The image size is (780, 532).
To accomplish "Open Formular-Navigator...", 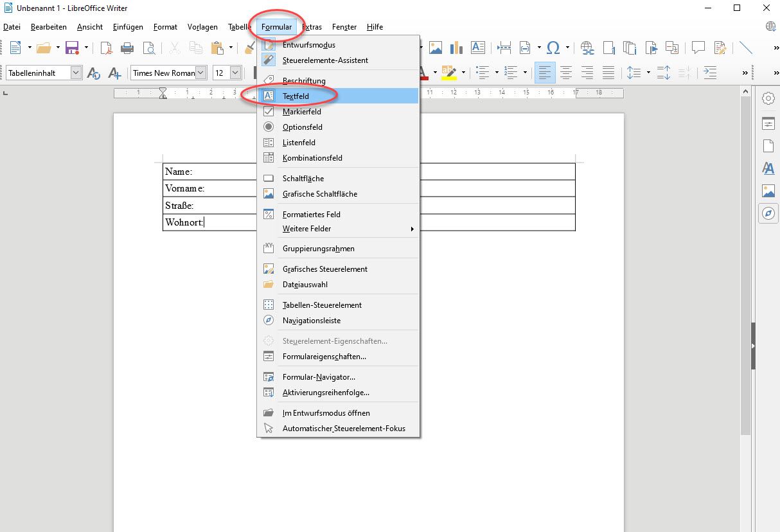I will click(338, 377).
